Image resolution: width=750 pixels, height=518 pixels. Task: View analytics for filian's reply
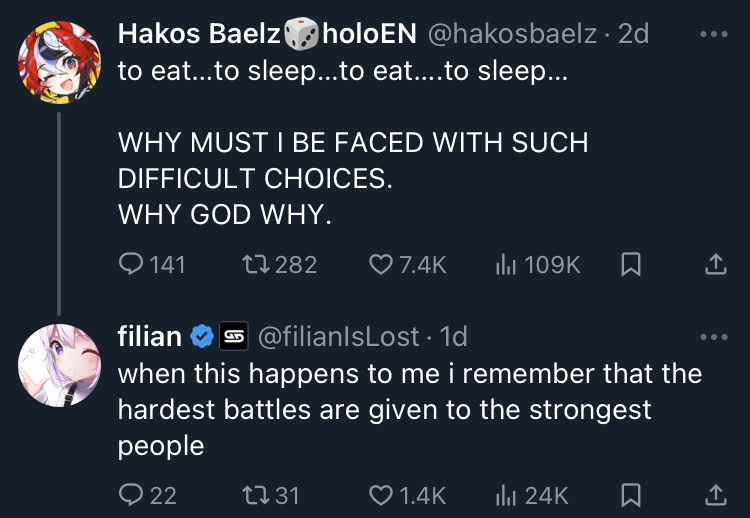[507, 494]
